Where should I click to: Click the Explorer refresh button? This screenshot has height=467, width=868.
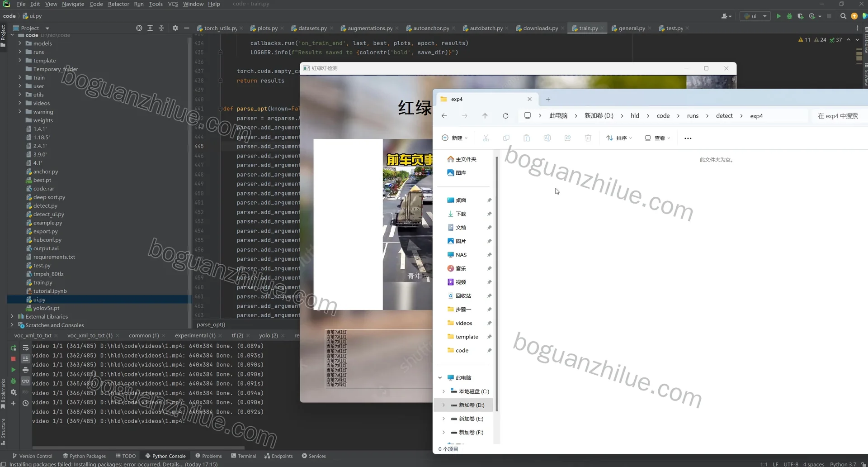tap(505, 116)
